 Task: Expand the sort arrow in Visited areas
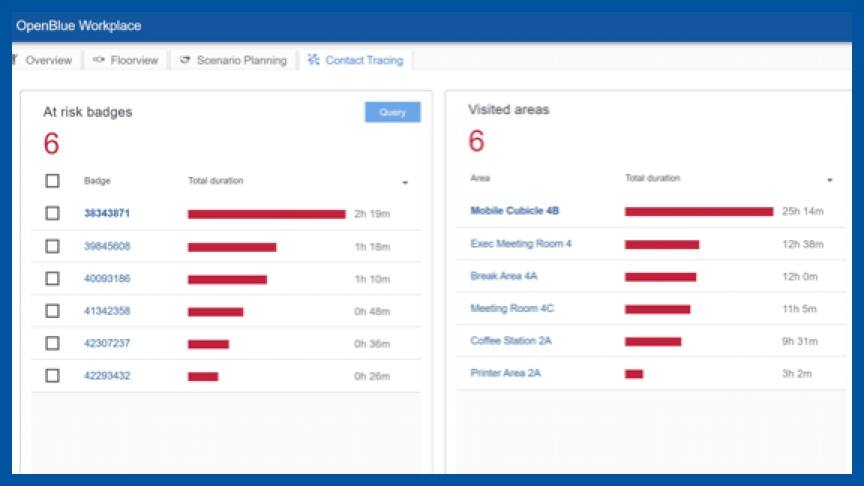click(830, 181)
